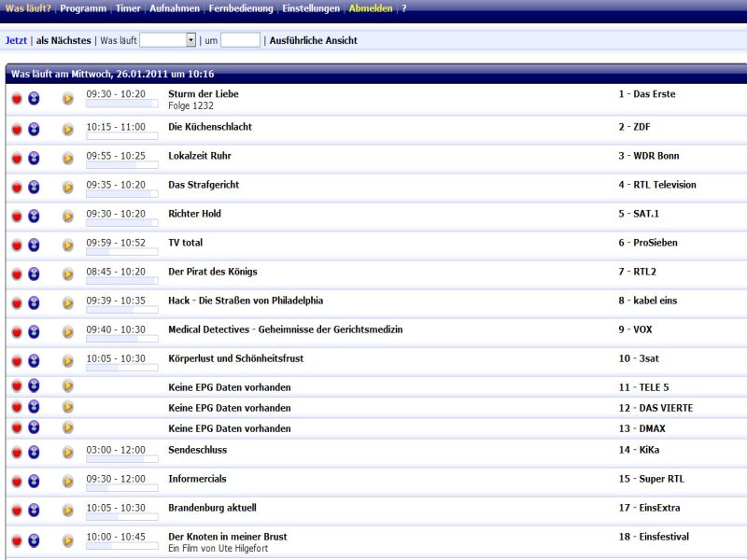Click time '10:05 - 10:30' on 3sat row
The height and width of the screenshot is (560, 747).
(116, 358)
